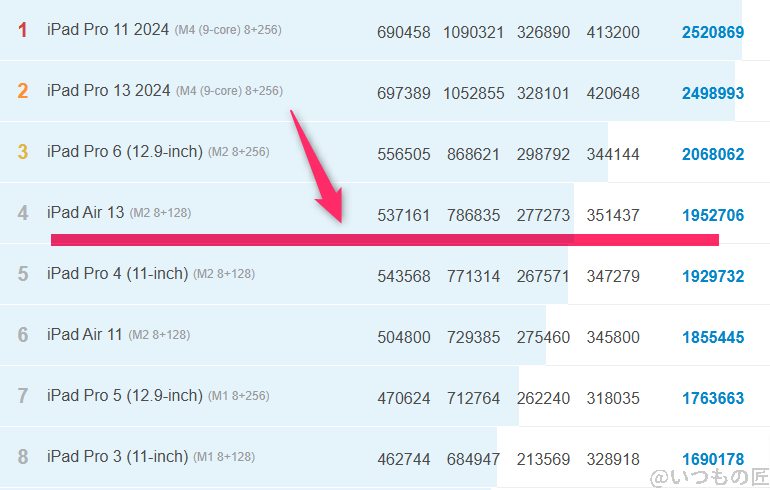Click the value 344144
Screen dimensions: 770x490
click(x=613, y=154)
